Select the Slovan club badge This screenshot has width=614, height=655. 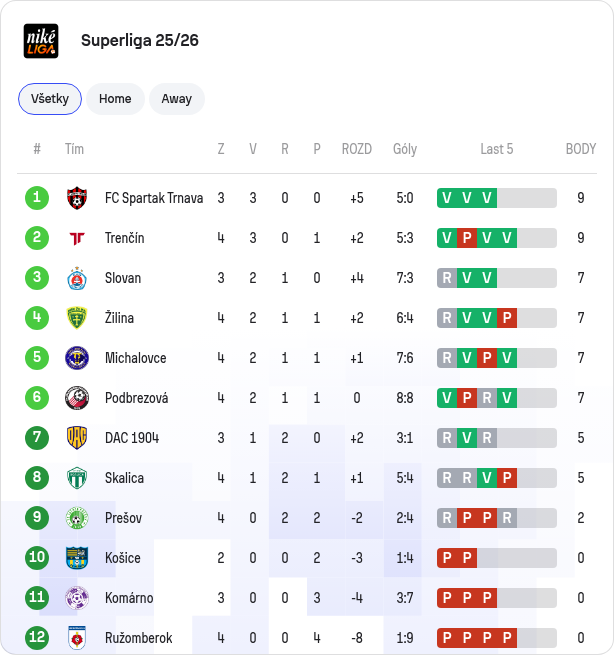77,278
